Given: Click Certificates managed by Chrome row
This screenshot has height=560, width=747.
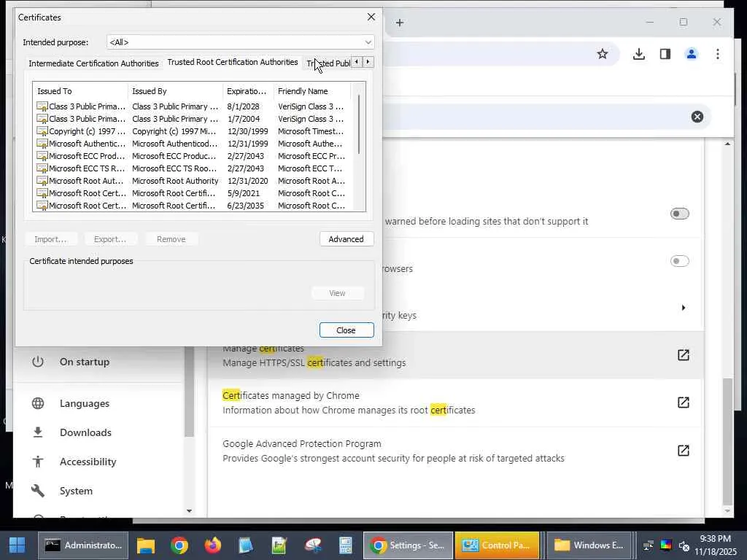Looking at the screenshot, I should [455, 402].
